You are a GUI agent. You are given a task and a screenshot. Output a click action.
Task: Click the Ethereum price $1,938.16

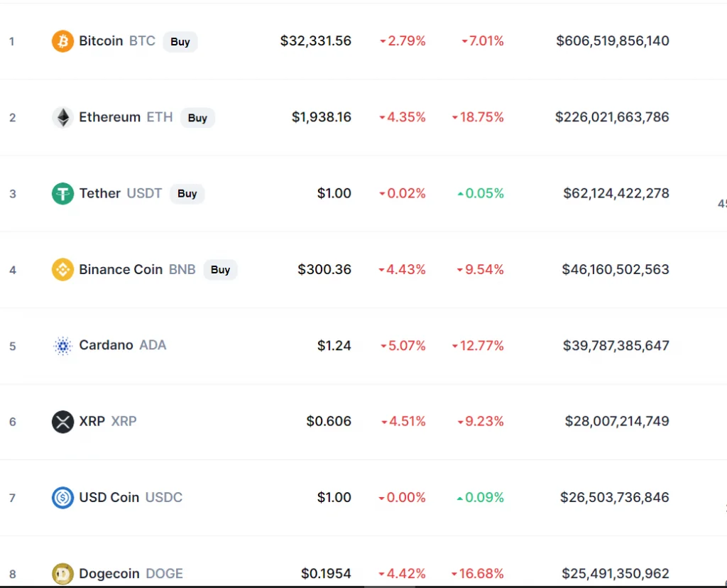322,117
